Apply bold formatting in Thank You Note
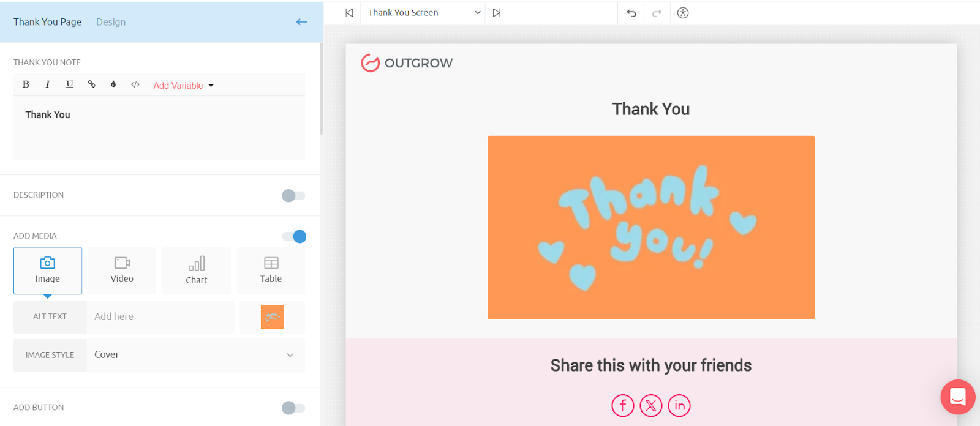The height and width of the screenshot is (426, 980). coord(26,84)
